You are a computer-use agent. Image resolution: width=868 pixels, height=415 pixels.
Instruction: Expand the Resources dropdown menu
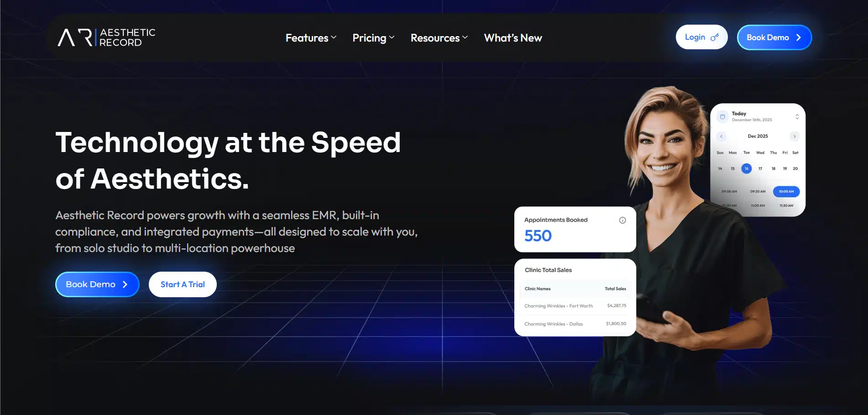click(x=439, y=38)
